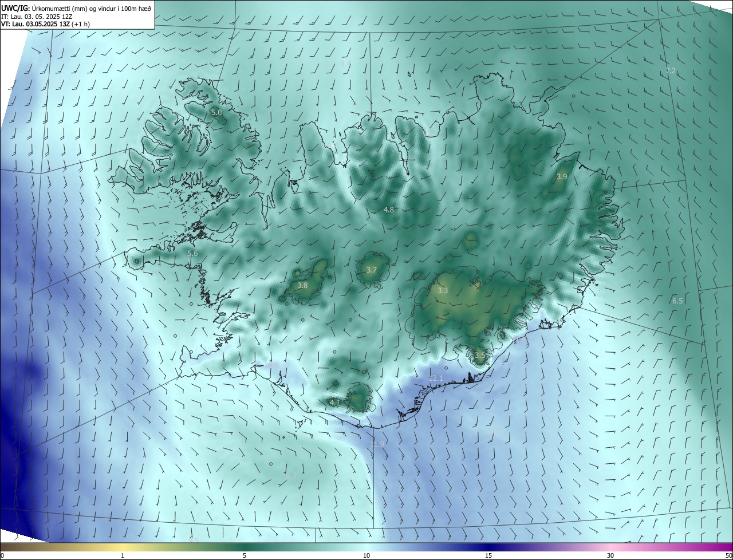Click the faint 9.4 value north of Iceland

click(x=345, y=64)
